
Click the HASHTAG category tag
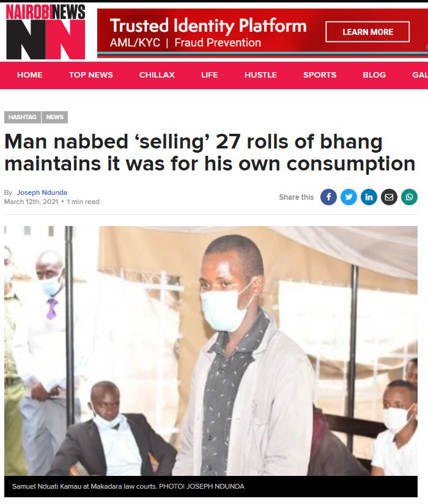coord(23,117)
